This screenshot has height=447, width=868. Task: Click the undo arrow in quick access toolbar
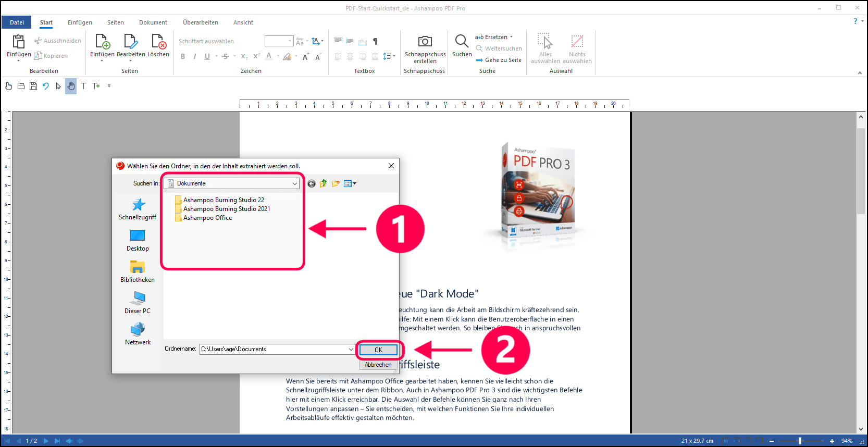(46, 86)
